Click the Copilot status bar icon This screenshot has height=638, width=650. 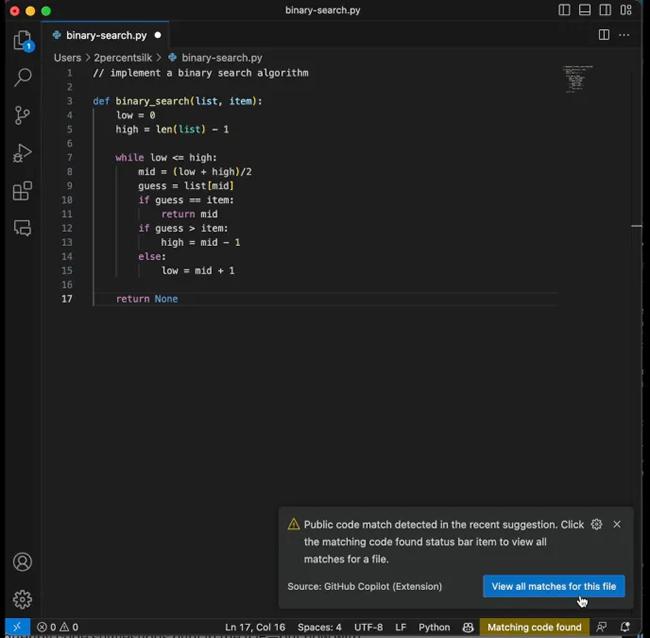[468, 627]
